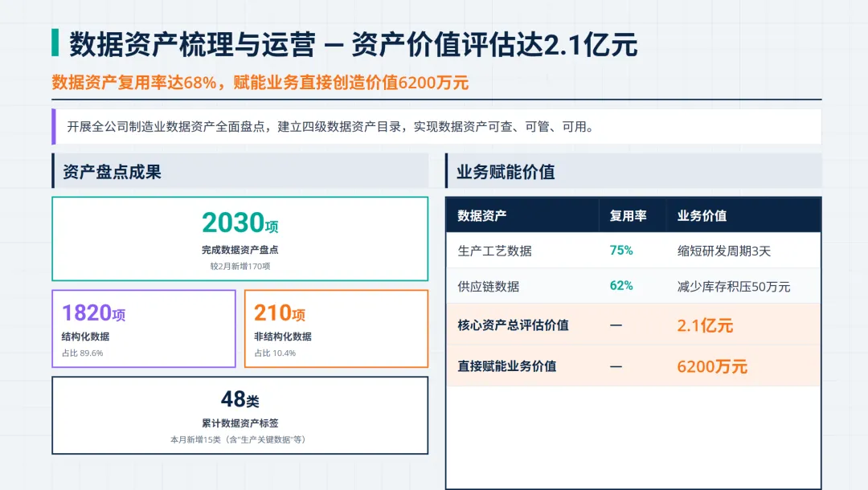Click the 占比 10.4% text
Image resolution: width=868 pixels, height=490 pixels.
[x=275, y=353]
